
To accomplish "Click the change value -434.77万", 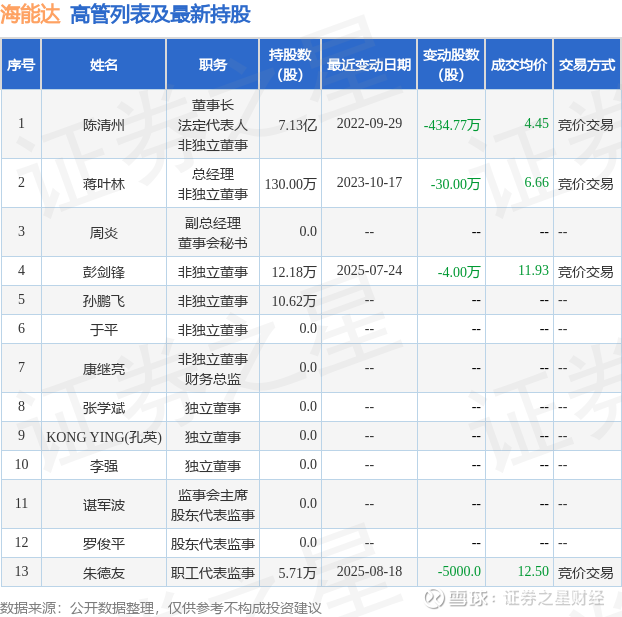I will (452, 125).
